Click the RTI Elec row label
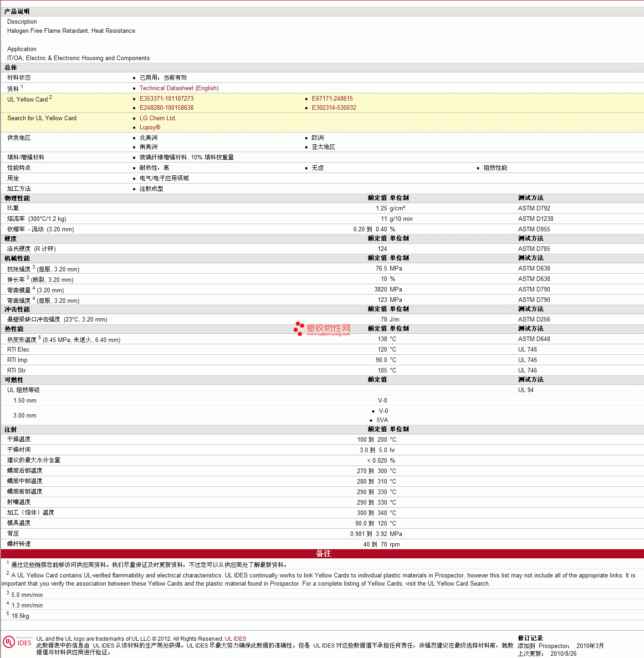Image resolution: width=644 pixels, height=658 pixels. click(x=18, y=350)
